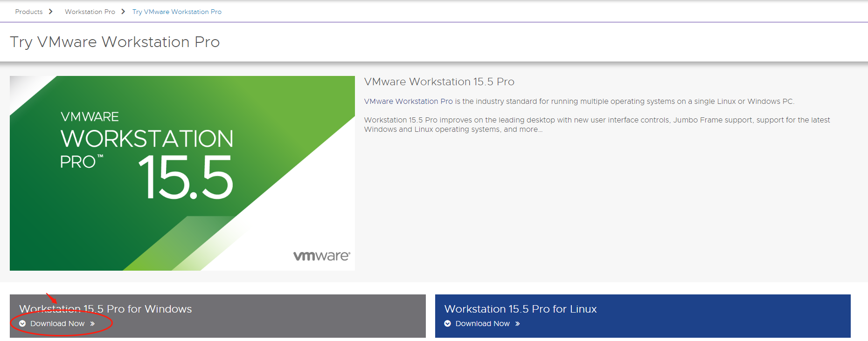
Task: Click the VMware Workstation 15.5 Pro heading
Action: (439, 82)
